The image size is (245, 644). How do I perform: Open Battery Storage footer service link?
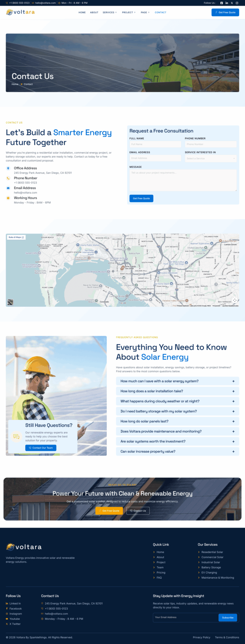tap(211, 568)
